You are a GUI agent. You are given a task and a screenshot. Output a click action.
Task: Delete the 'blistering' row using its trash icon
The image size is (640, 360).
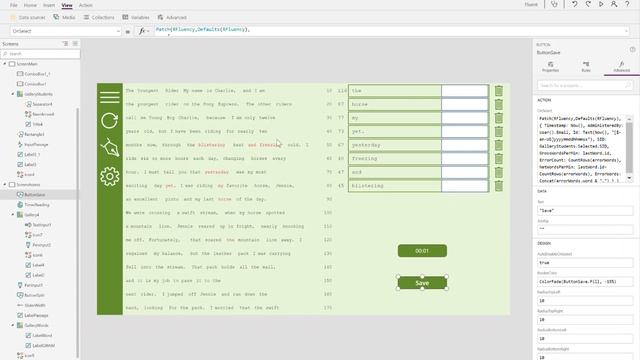[499, 186]
